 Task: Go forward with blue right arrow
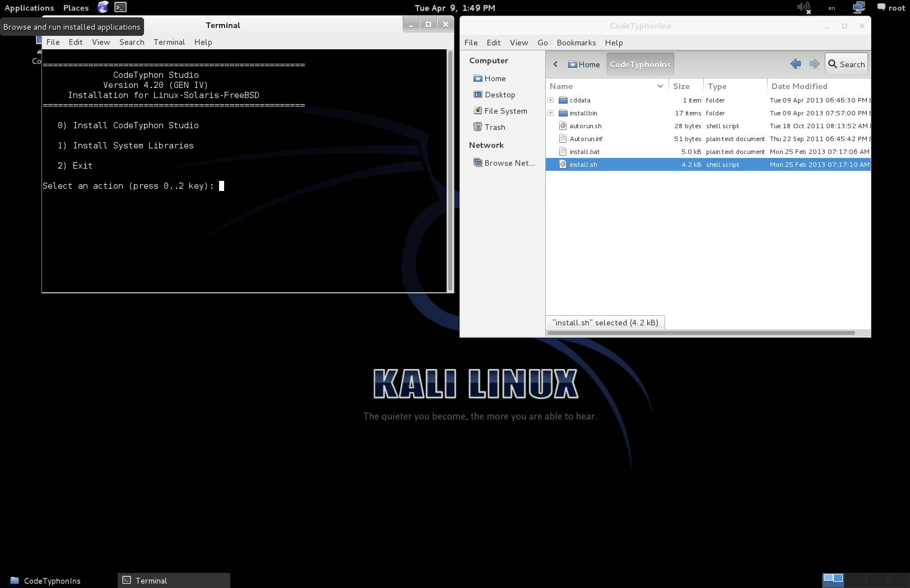pos(814,64)
